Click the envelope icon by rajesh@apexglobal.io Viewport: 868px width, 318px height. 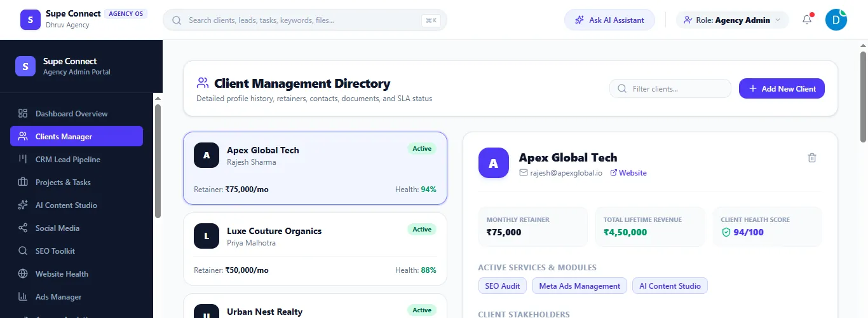click(x=524, y=173)
